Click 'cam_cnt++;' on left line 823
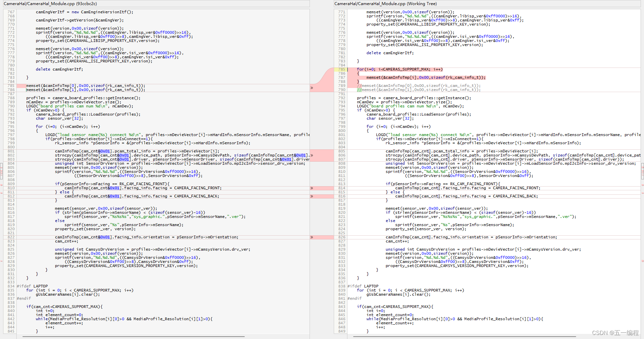The height and width of the screenshot is (339, 644). click(x=67, y=241)
